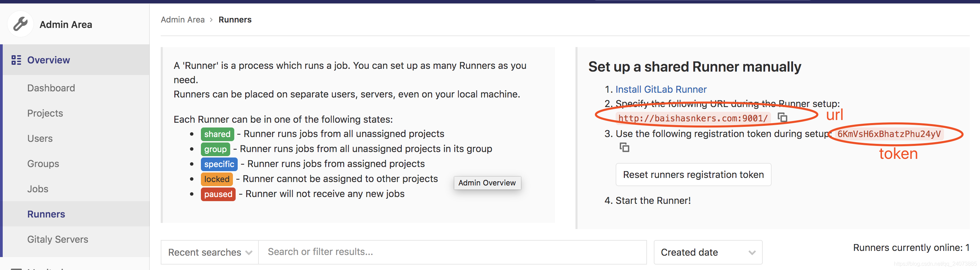Open Groups in the sidebar

coord(43,164)
